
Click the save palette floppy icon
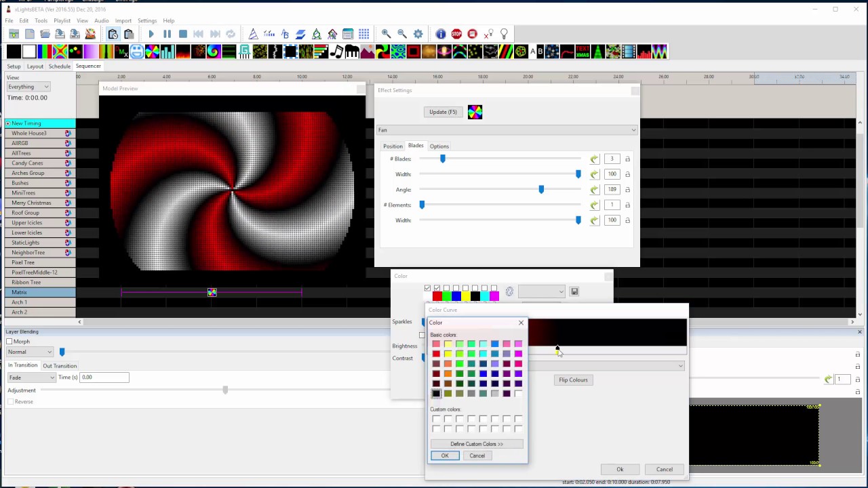[574, 291]
